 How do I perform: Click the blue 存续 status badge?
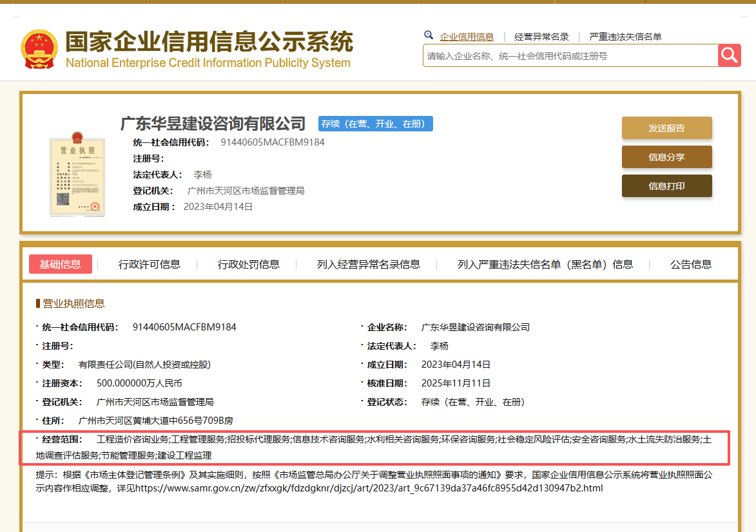[x=375, y=123]
